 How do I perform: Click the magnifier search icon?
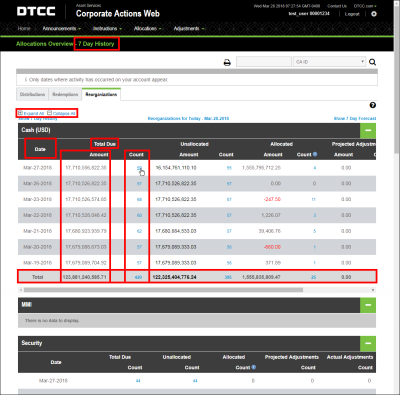click(x=372, y=62)
